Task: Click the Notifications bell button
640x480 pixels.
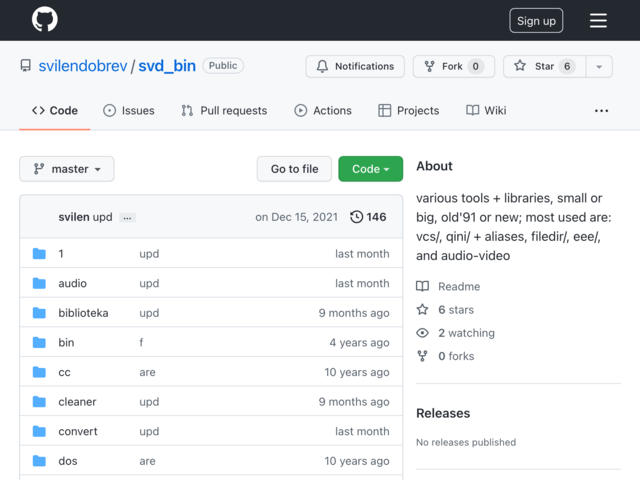Action: click(x=355, y=66)
